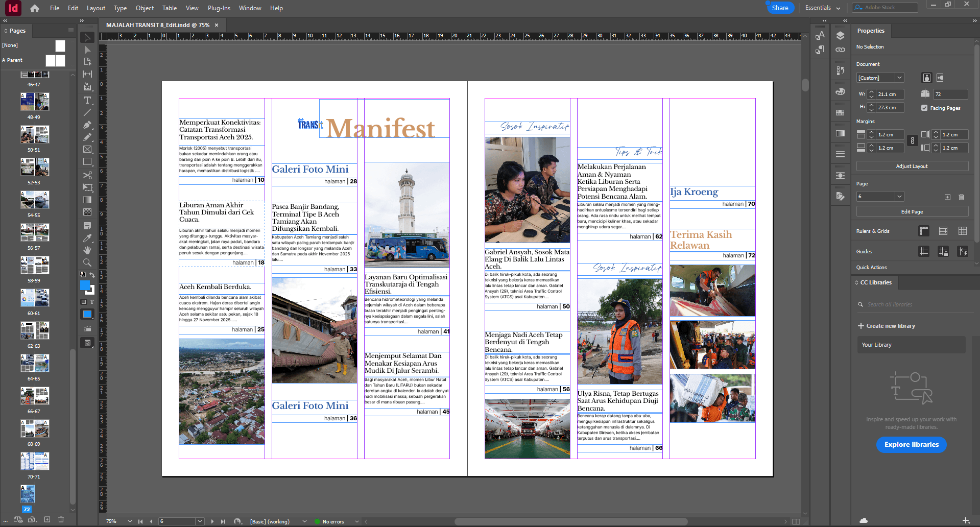Uncheck the Facing Pages checkbox
Image resolution: width=980 pixels, height=527 pixels.
[x=924, y=108]
